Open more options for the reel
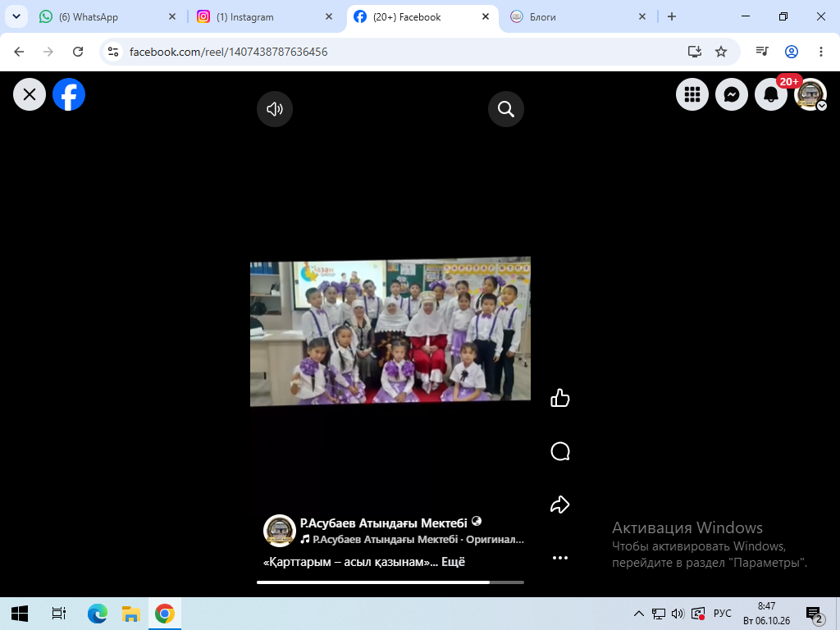Screen dimensions: 840x630 pos(559,558)
